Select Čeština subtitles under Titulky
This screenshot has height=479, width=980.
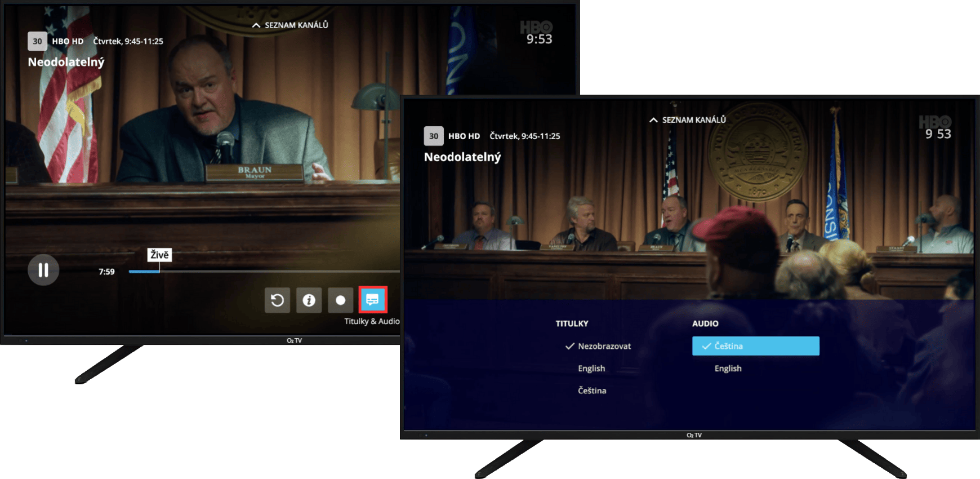tap(592, 391)
